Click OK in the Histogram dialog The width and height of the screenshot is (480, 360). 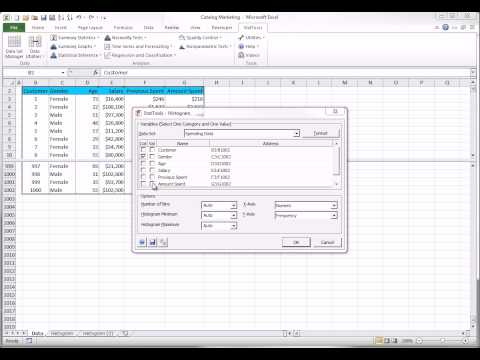click(x=296, y=242)
